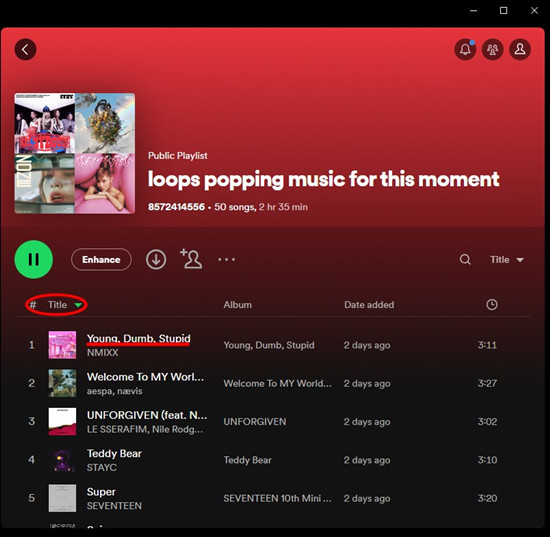Viewport: 550px width, 537px height.
Task: Sort by the Date added column header
Action: [x=369, y=305]
